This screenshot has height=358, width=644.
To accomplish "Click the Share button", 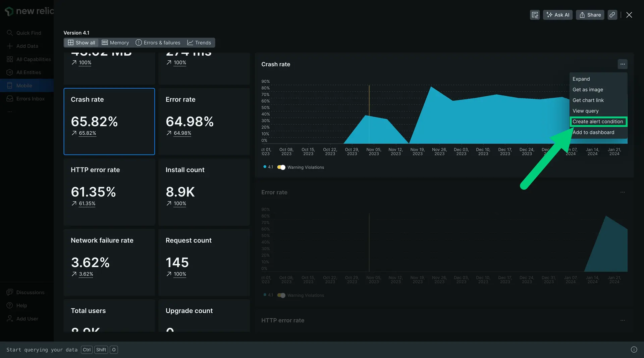I will pyautogui.click(x=590, y=15).
